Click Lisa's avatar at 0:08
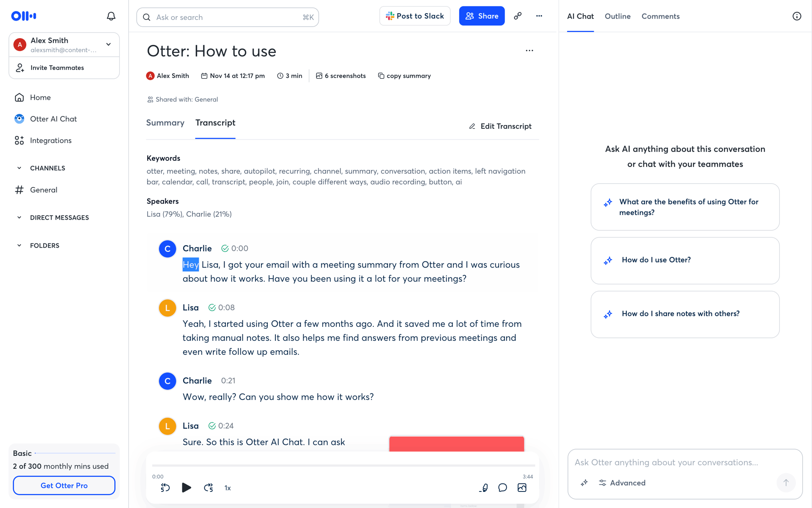This screenshot has width=812, height=508. click(x=167, y=308)
